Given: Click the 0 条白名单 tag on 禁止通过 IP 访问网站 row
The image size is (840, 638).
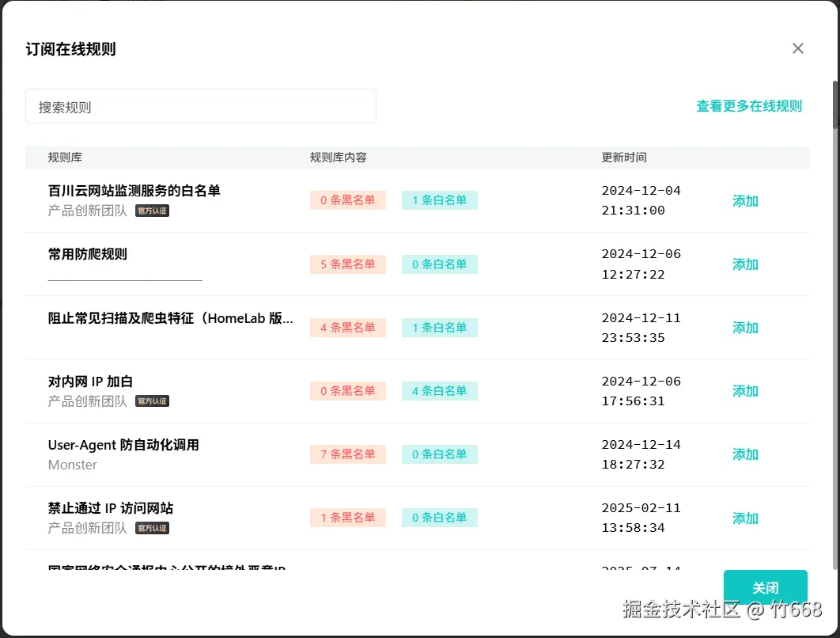Looking at the screenshot, I should click(x=440, y=517).
